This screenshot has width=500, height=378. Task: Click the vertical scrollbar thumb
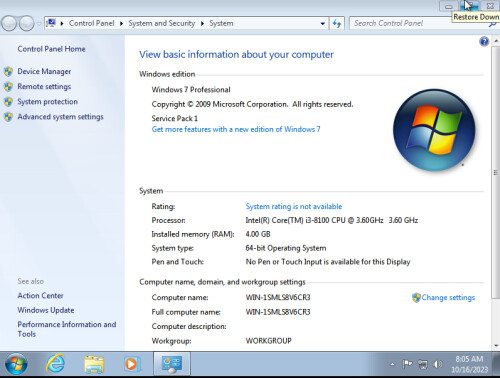[x=496, y=172]
